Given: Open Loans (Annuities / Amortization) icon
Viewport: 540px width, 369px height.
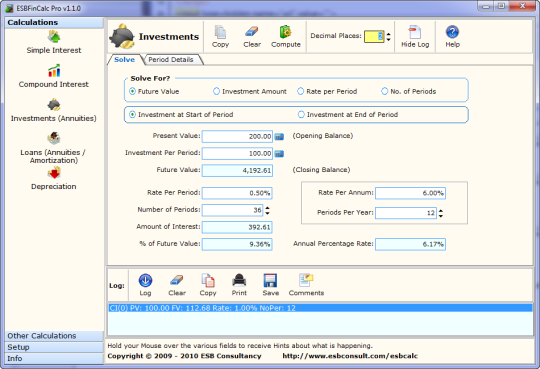Looking at the screenshot, I should tap(54, 138).
